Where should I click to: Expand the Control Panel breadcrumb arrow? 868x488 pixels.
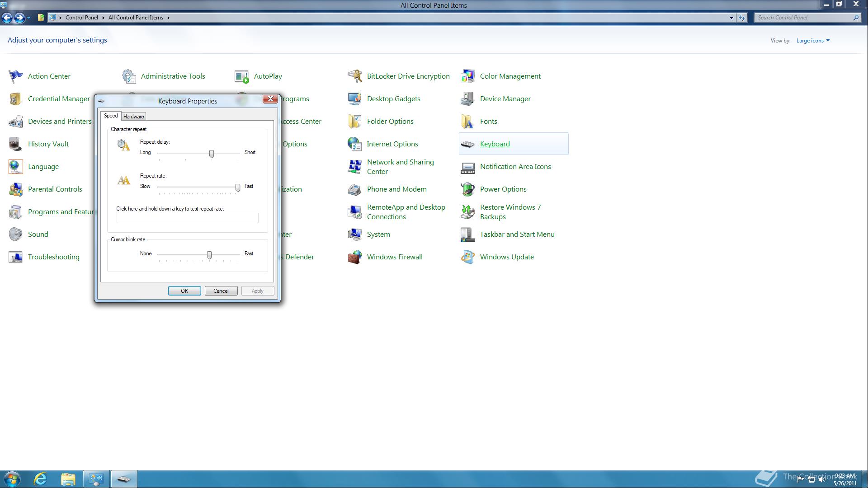click(x=103, y=18)
